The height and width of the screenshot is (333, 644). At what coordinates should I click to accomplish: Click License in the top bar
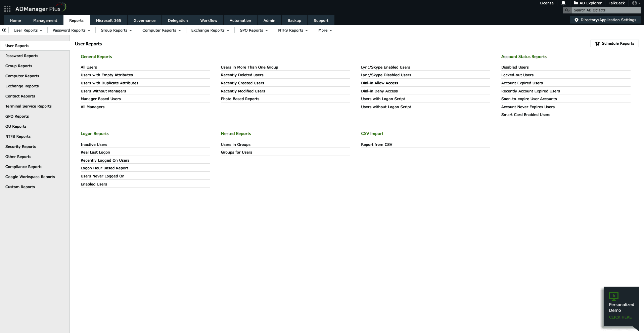point(546,3)
